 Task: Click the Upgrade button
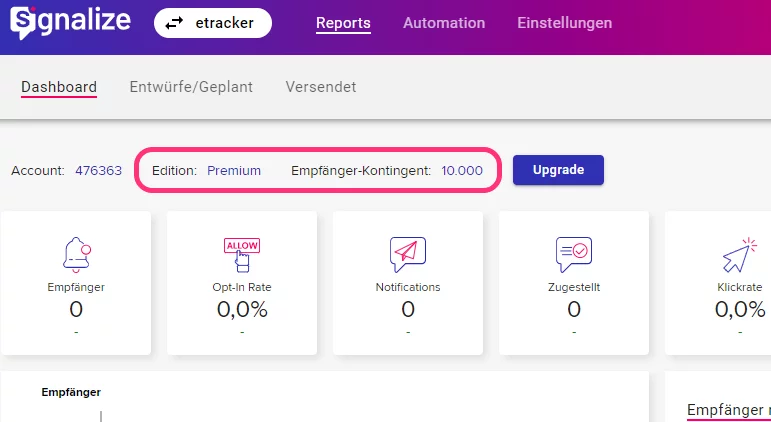[x=559, y=170]
